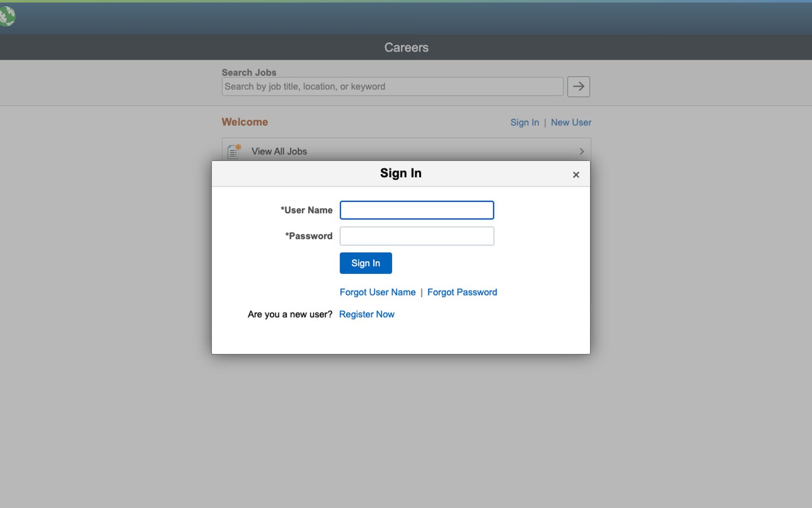Open the Forgot User Name link
This screenshot has width=812, height=508.
(377, 292)
